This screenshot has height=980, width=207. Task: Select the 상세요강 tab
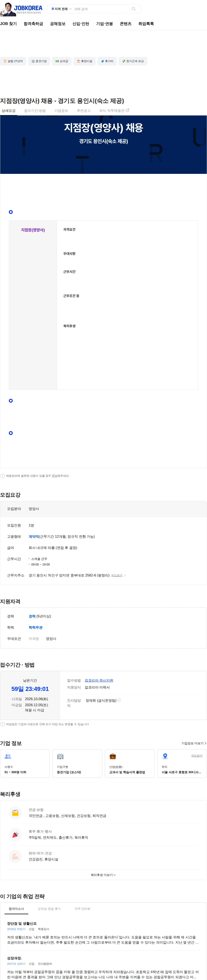8,111
